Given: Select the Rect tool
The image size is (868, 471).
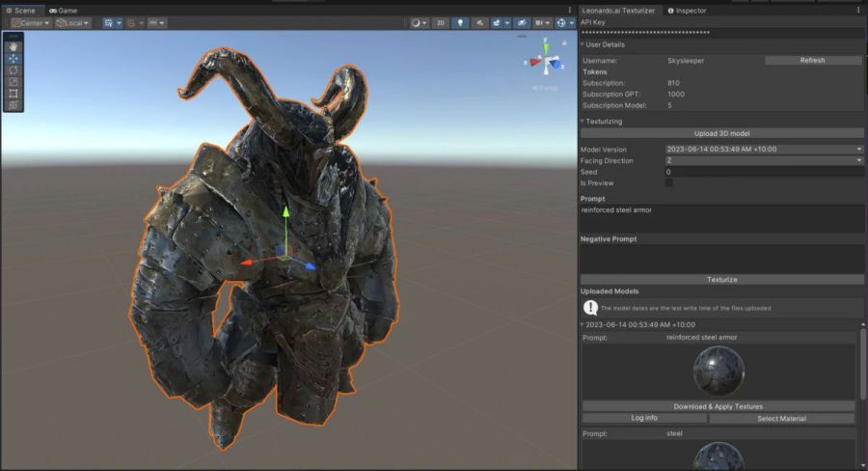Looking at the screenshot, I should point(14,94).
